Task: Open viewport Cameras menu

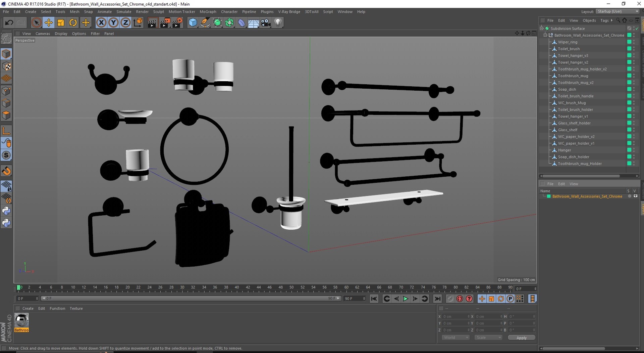Action: pyautogui.click(x=43, y=34)
